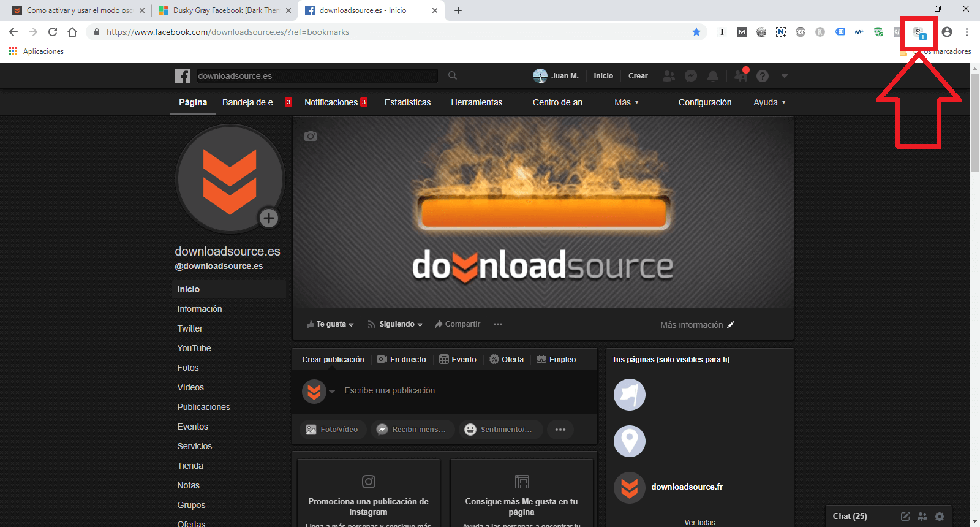Click Foto/vídeo button
The width and height of the screenshot is (980, 527).
[333, 430]
